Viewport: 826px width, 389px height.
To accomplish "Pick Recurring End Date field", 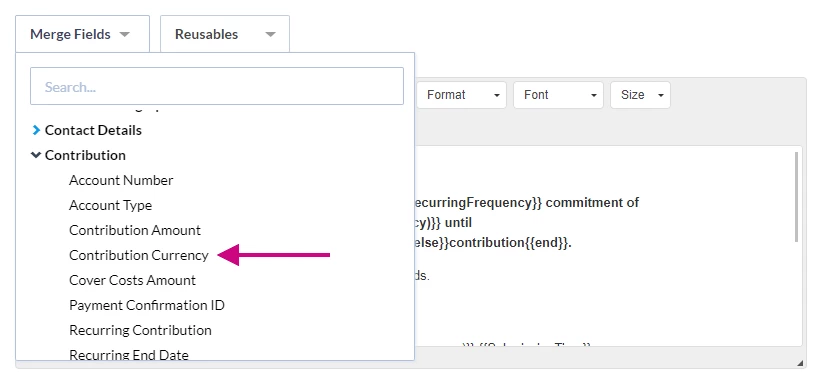I will click(x=129, y=355).
